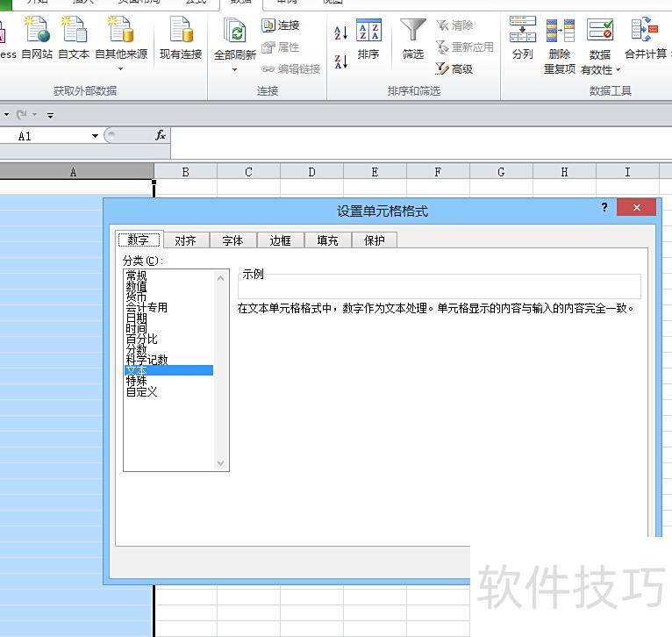Open the 排序 sort dialog

point(368,39)
